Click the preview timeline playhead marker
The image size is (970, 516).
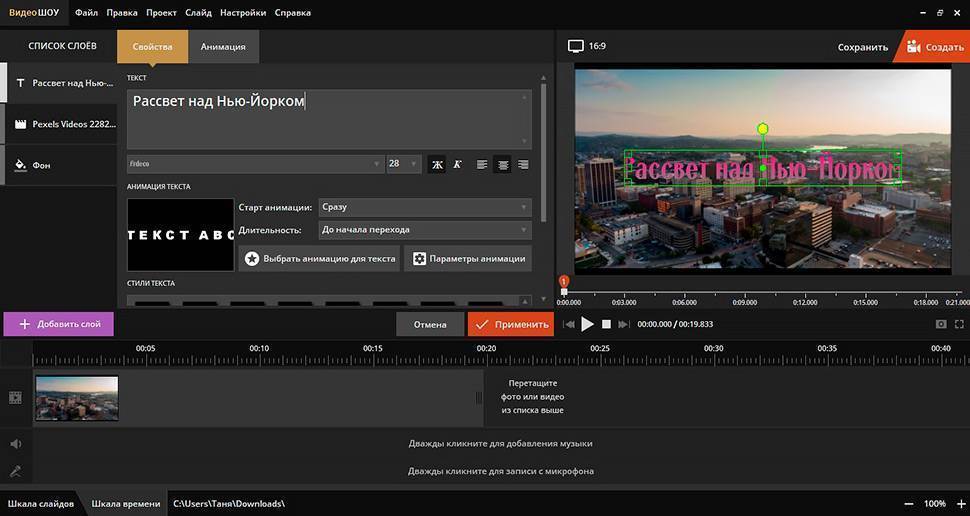click(x=564, y=284)
